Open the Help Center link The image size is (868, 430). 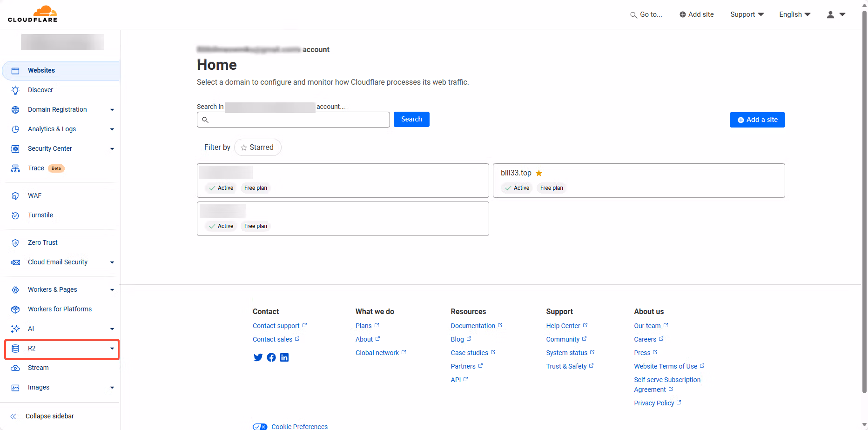(567, 326)
